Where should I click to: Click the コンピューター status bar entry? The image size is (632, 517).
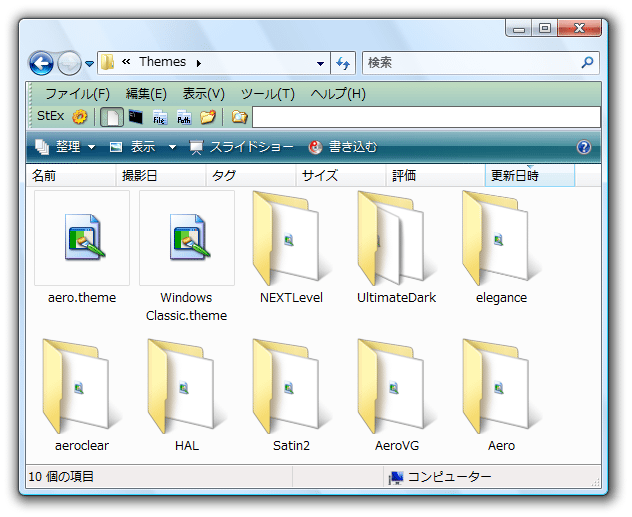click(440, 477)
